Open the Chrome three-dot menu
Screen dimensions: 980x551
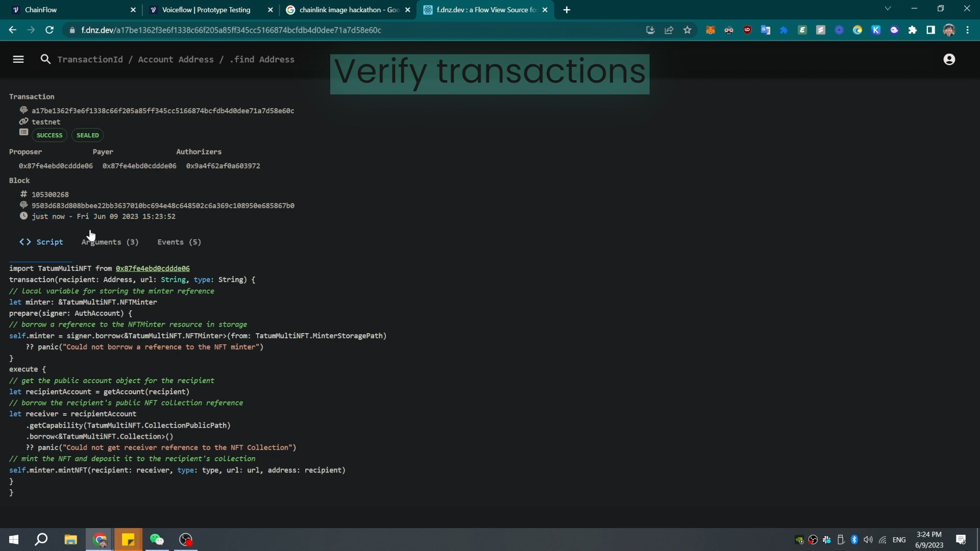pyautogui.click(x=968, y=30)
